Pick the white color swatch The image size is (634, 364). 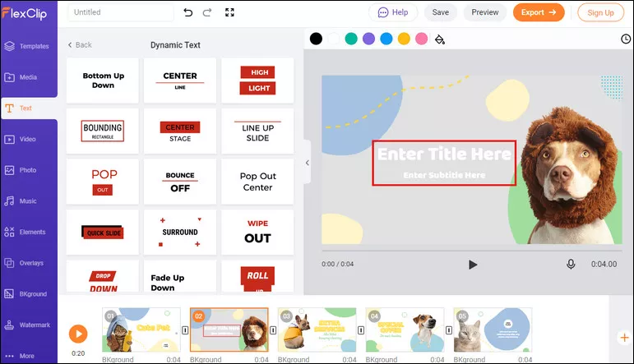tap(334, 39)
